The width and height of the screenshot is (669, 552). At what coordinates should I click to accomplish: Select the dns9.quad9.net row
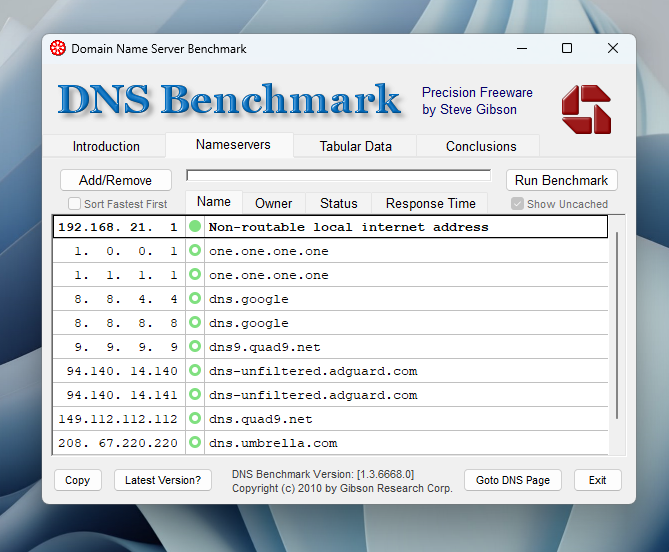click(x=330, y=347)
